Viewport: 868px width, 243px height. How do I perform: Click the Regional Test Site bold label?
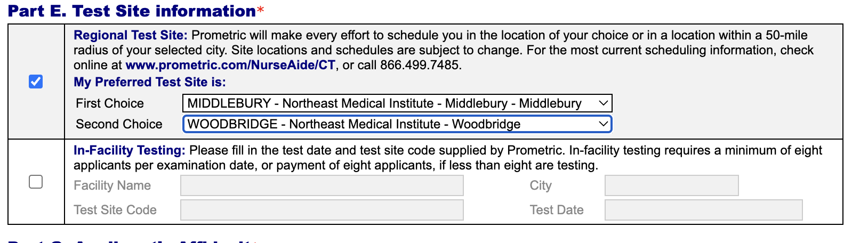tap(130, 35)
